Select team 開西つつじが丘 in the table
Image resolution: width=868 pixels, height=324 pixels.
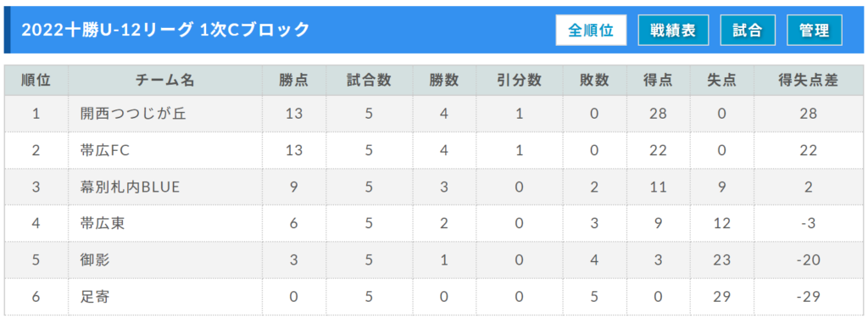click(133, 115)
